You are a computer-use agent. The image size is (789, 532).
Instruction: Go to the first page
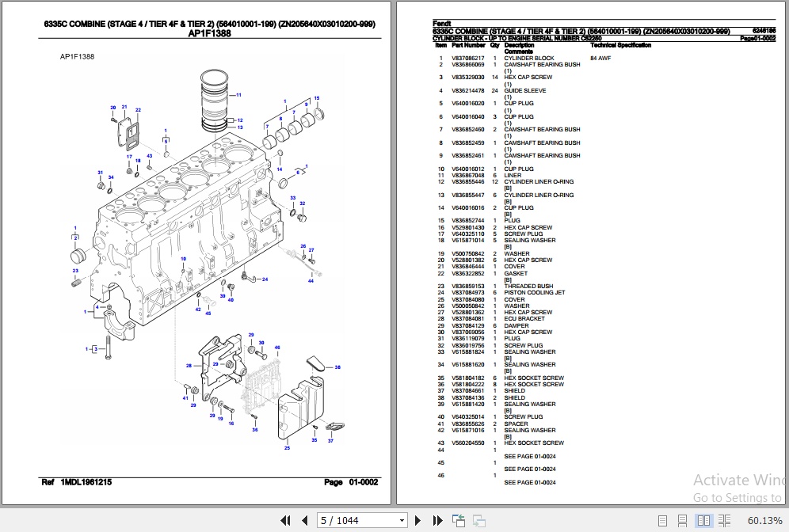click(285, 520)
